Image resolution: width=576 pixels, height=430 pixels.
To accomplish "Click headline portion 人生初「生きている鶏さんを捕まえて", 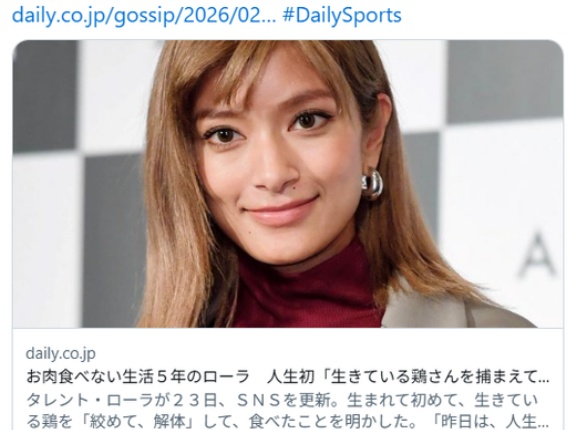I will 403,377.
